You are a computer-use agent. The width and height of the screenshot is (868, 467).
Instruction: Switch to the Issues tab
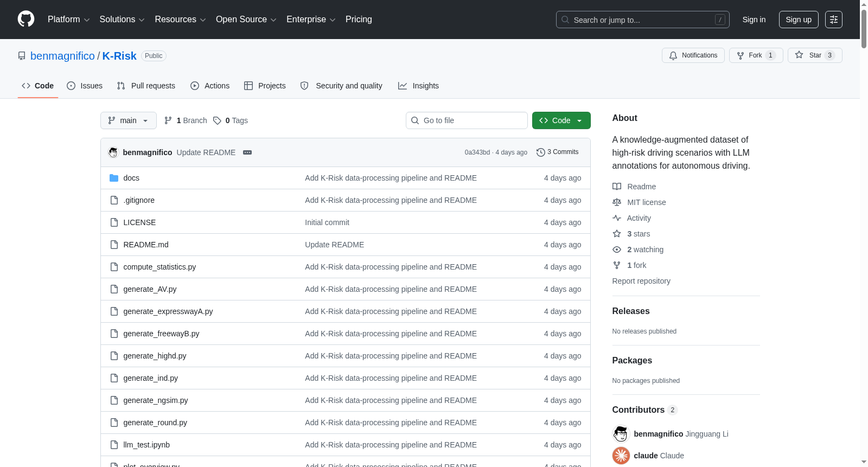(85, 86)
